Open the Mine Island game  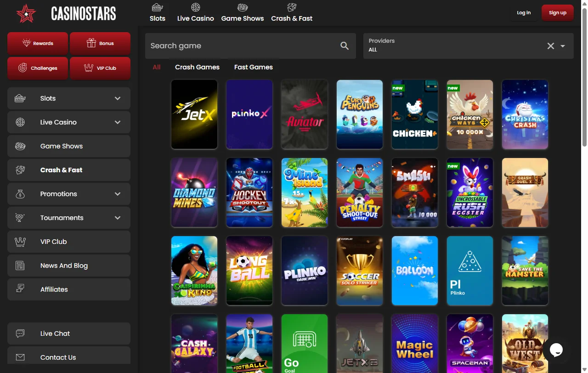coord(305,192)
